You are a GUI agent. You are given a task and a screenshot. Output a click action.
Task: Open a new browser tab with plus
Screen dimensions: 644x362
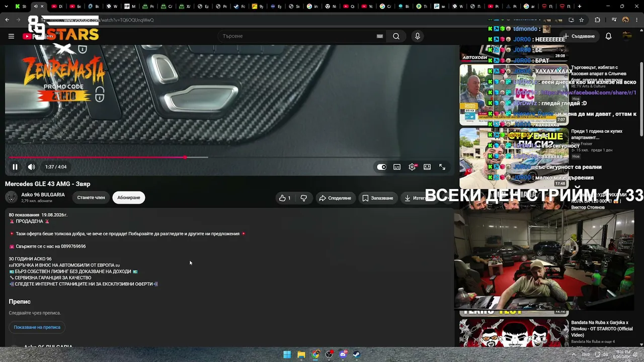(x=580, y=7)
